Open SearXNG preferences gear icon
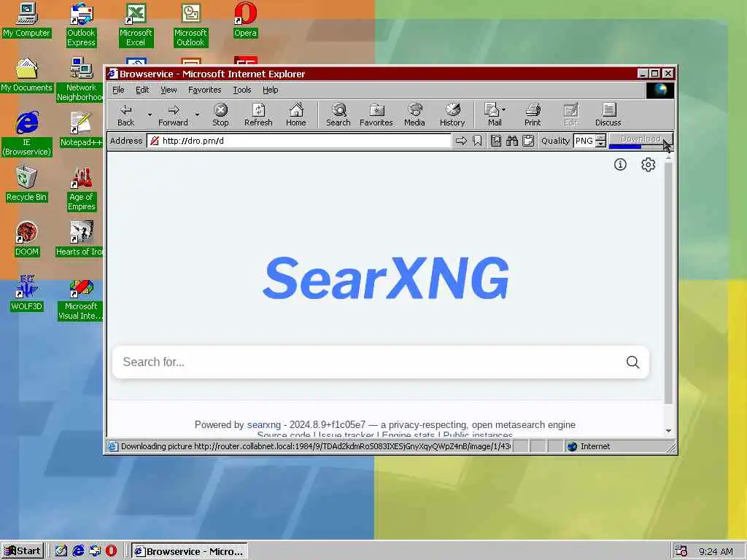 (648, 165)
